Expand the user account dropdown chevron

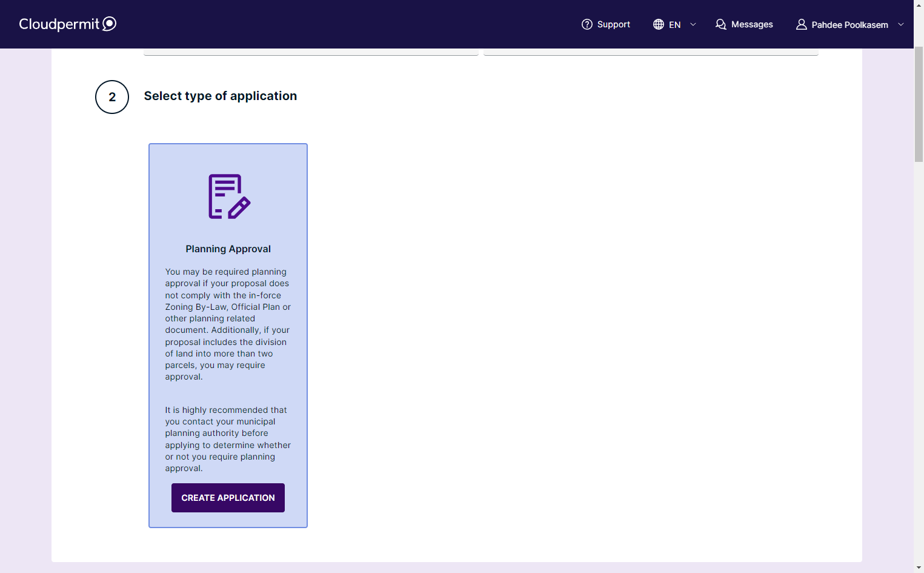pyautogui.click(x=900, y=24)
